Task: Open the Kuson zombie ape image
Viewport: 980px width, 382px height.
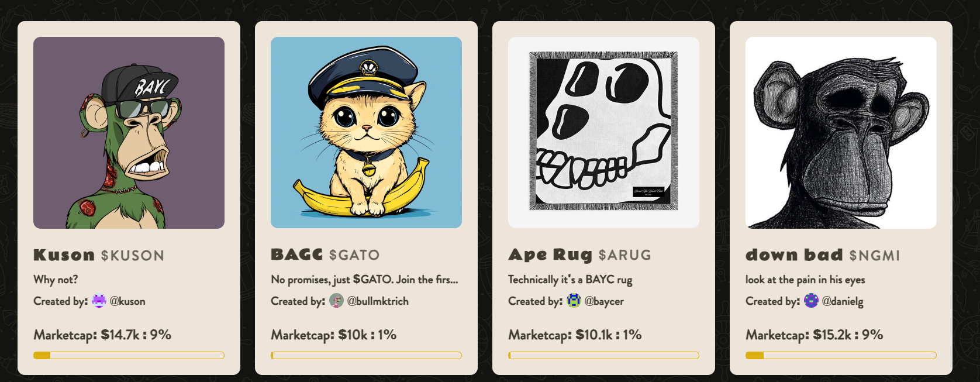Action: [x=129, y=133]
